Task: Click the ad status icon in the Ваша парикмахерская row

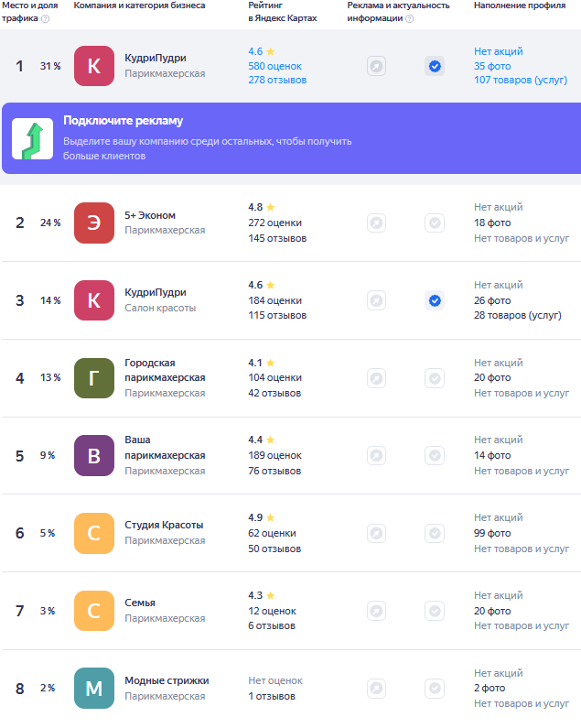Action: click(x=376, y=455)
